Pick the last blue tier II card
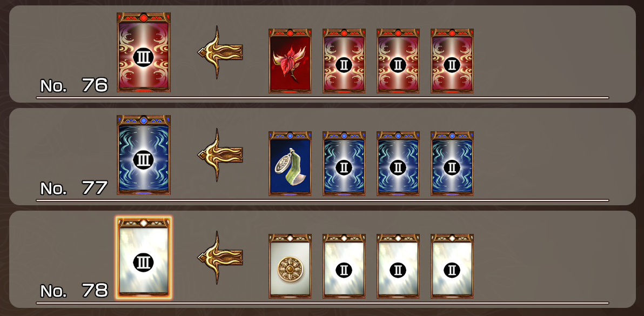 click(452, 163)
